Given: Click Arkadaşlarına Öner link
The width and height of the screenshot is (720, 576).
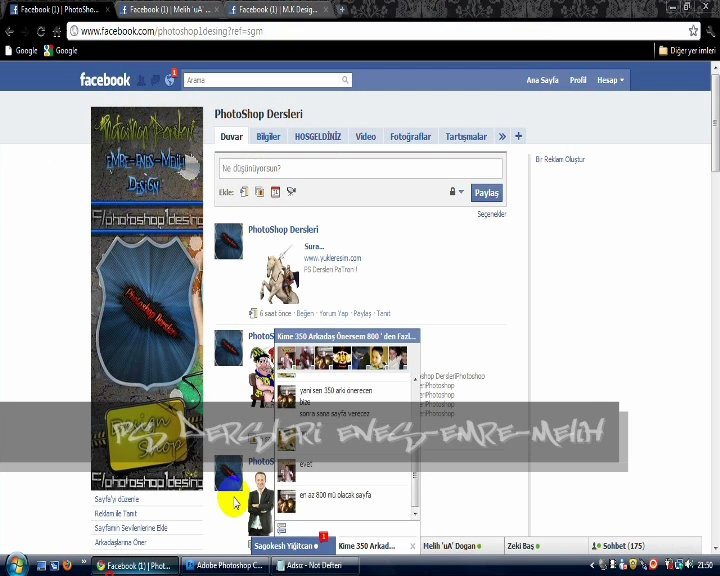Looking at the screenshot, I should (120, 542).
